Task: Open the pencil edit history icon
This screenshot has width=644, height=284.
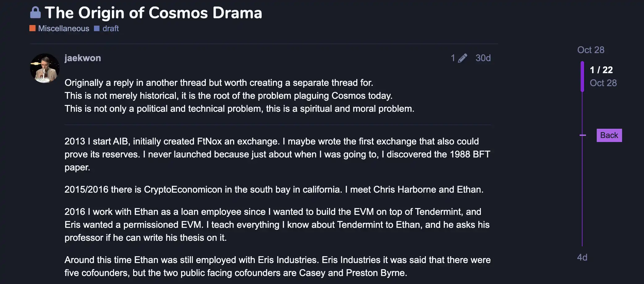Action: click(x=462, y=58)
